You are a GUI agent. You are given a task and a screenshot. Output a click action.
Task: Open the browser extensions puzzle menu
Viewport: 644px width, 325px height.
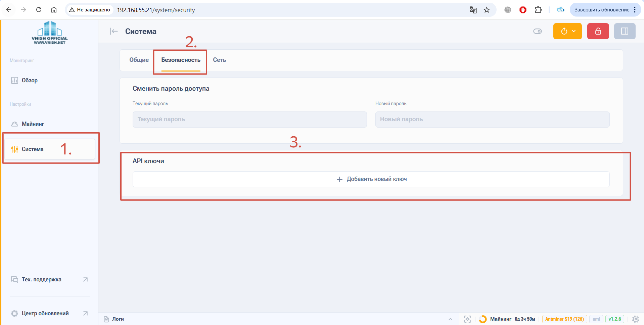[538, 10]
